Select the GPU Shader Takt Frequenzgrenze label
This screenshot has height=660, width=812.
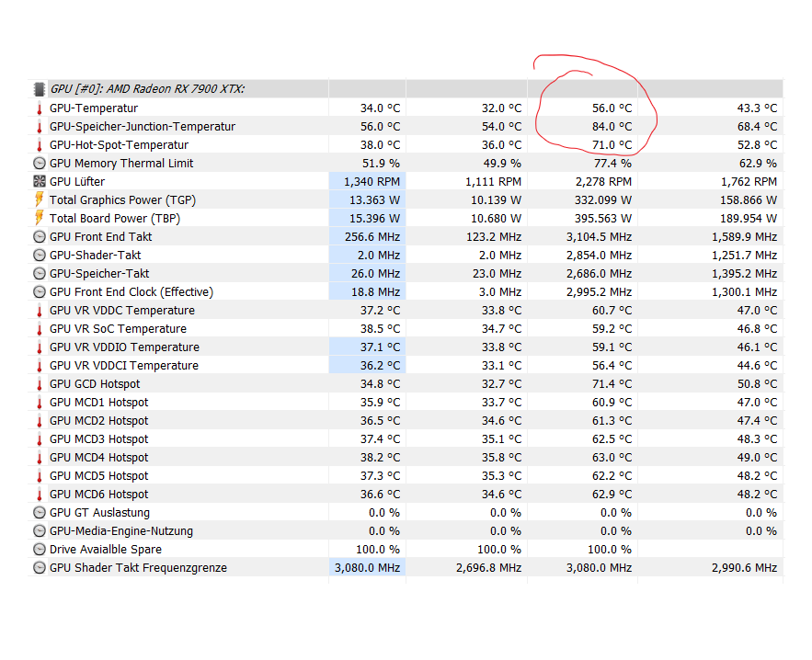[138, 568]
